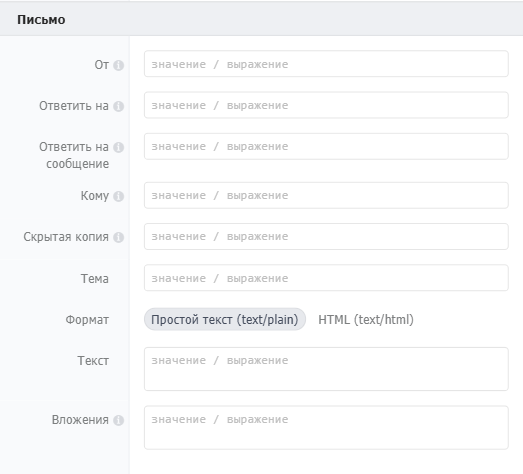The image size is (523, 474).
Task: Click the Письмо section header
Action: tap(41, 20)
